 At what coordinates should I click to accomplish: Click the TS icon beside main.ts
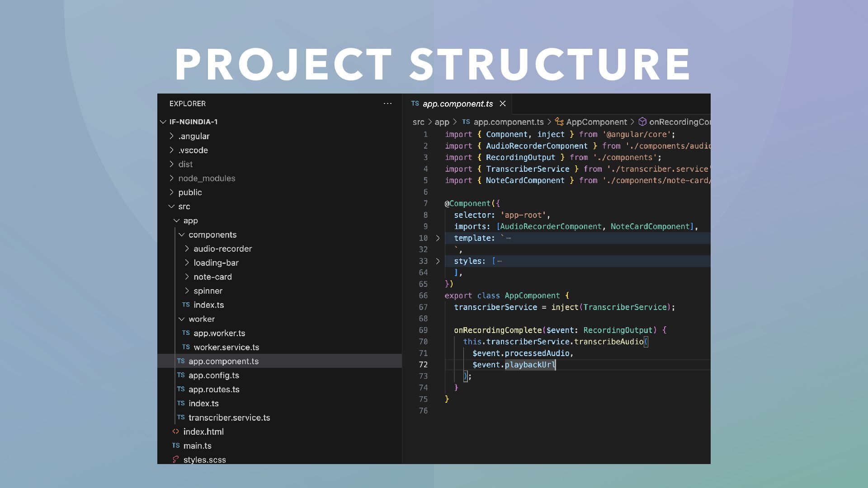[175, 446]
